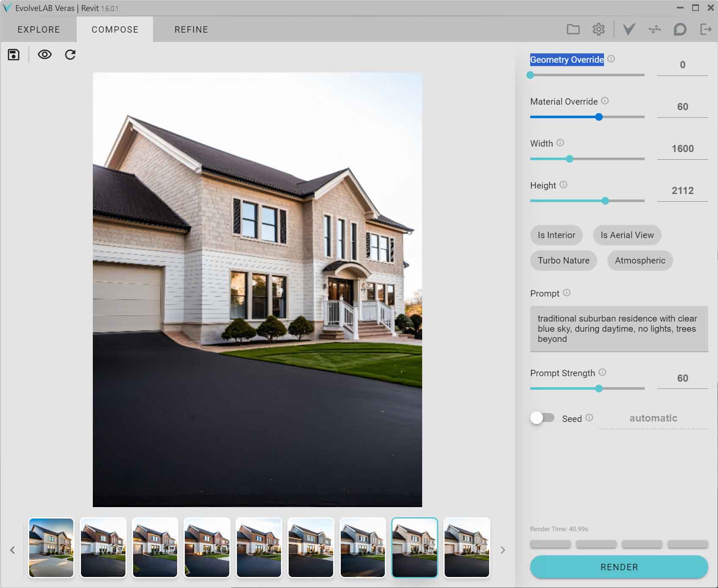Enable the Seed toggle
Screen dimensions: 718x588
pyautogui.click(x=543, y=418)
